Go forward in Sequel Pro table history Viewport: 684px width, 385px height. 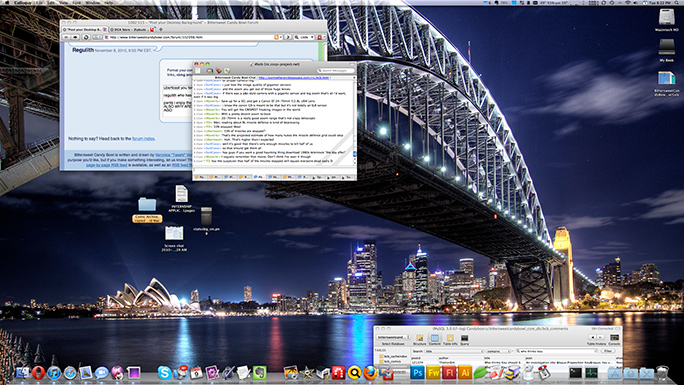[601, 337]
